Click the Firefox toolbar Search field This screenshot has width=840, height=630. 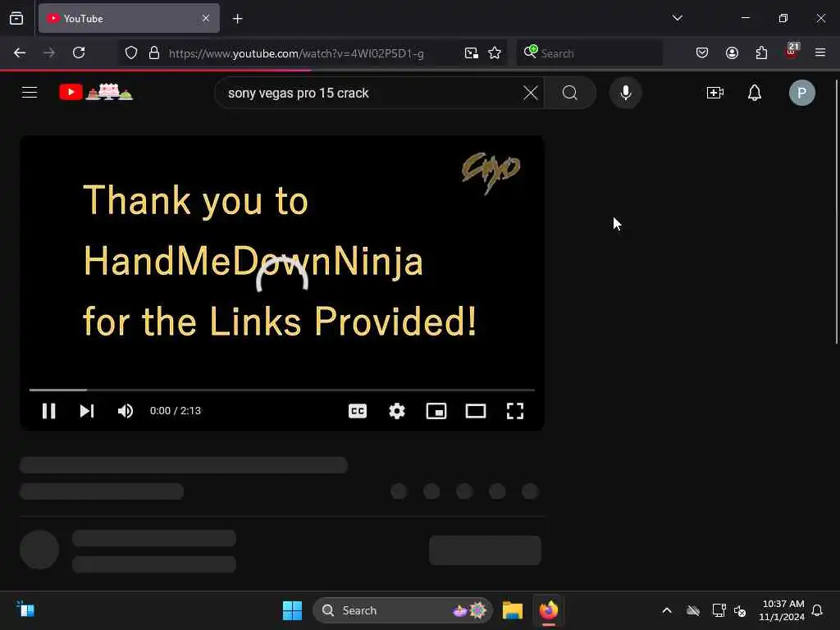click(589, 53)
